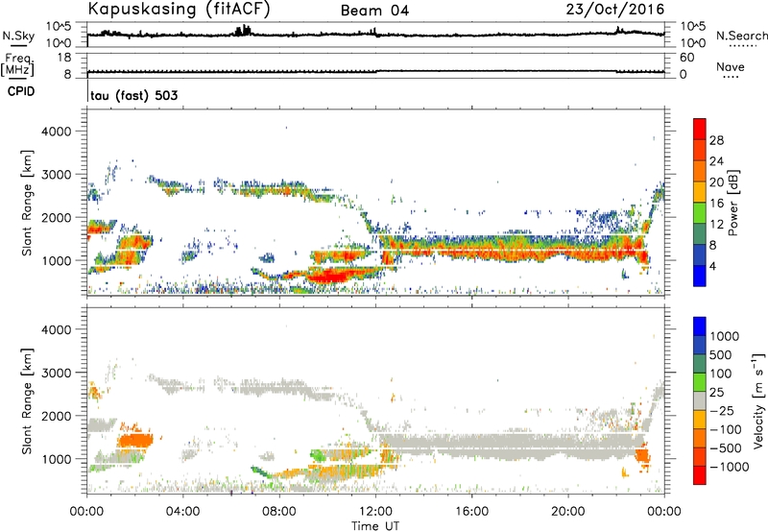
Task: Click the Slant Range label of velocity panel
Action: click(x=27, y=401)
